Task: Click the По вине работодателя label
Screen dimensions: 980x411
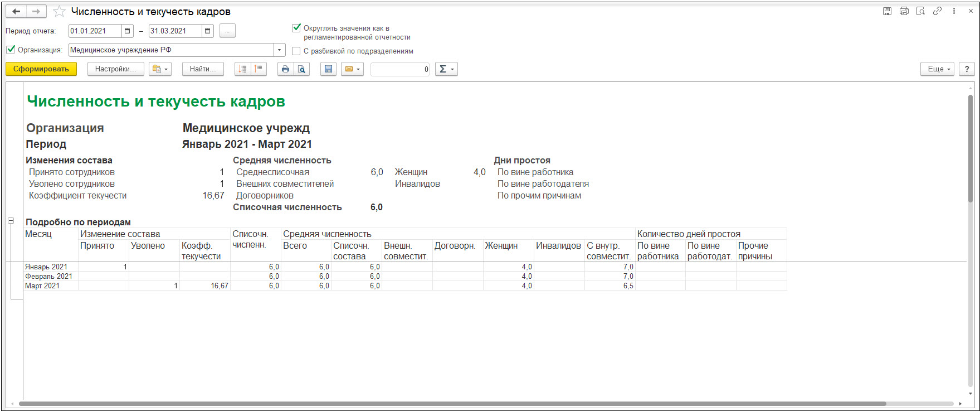Action: (x=543, y=184)
